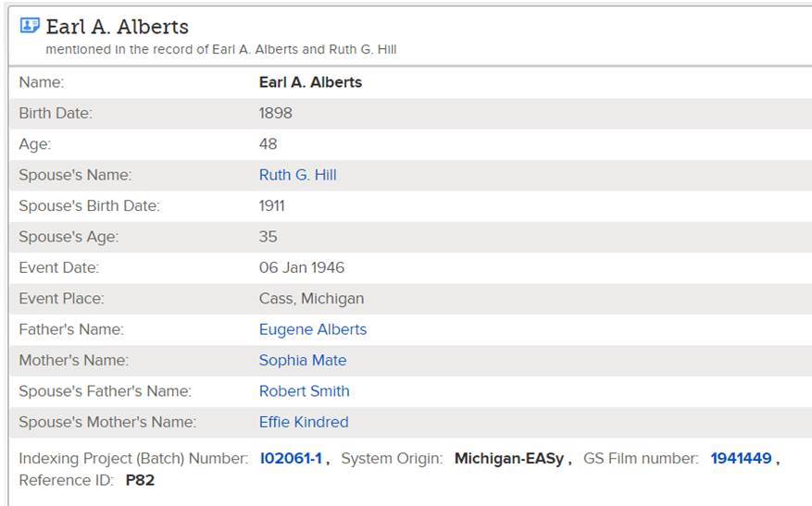Open the Robert Smith link

[x=304, y=391]
